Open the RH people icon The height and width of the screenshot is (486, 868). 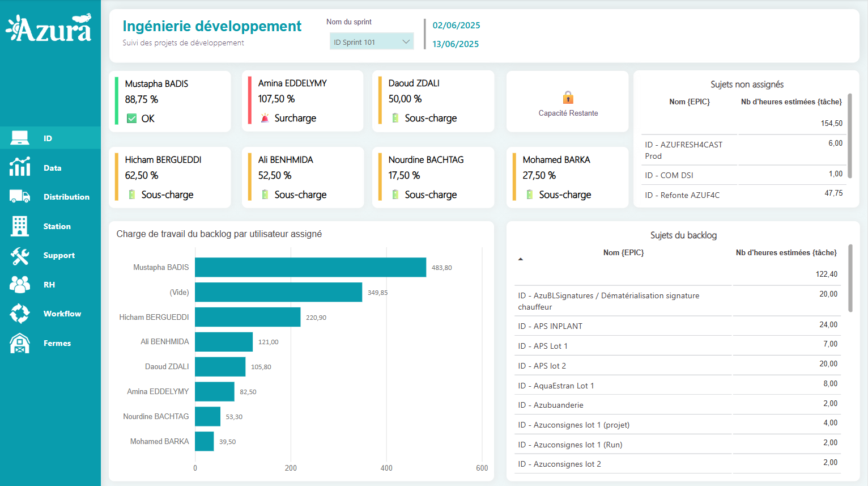coord(20,284)
